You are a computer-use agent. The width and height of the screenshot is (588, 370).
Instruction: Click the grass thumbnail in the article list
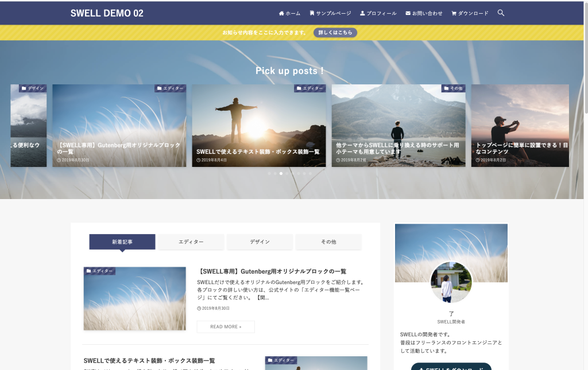134,299
